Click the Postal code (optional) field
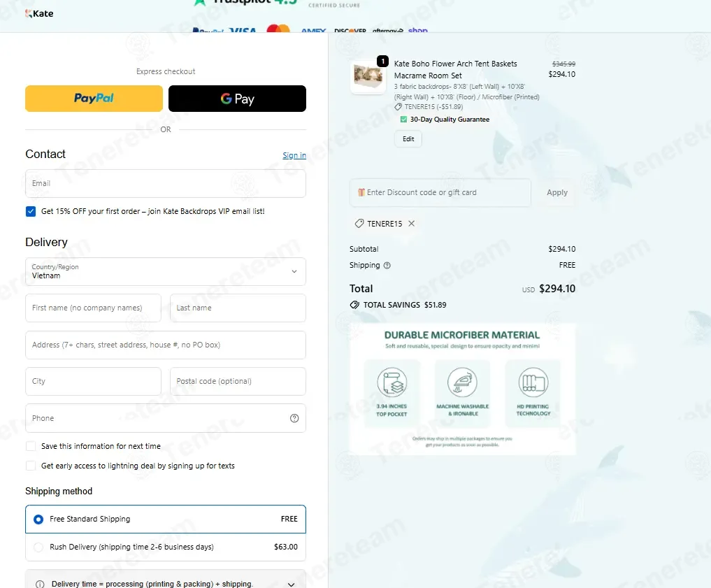This screenshot has height=588, width=711. [x=238, y=381]
